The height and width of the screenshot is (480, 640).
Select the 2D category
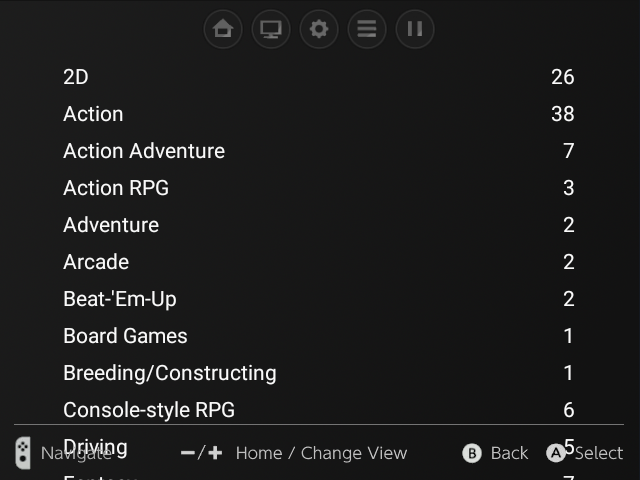coord(76,77)
